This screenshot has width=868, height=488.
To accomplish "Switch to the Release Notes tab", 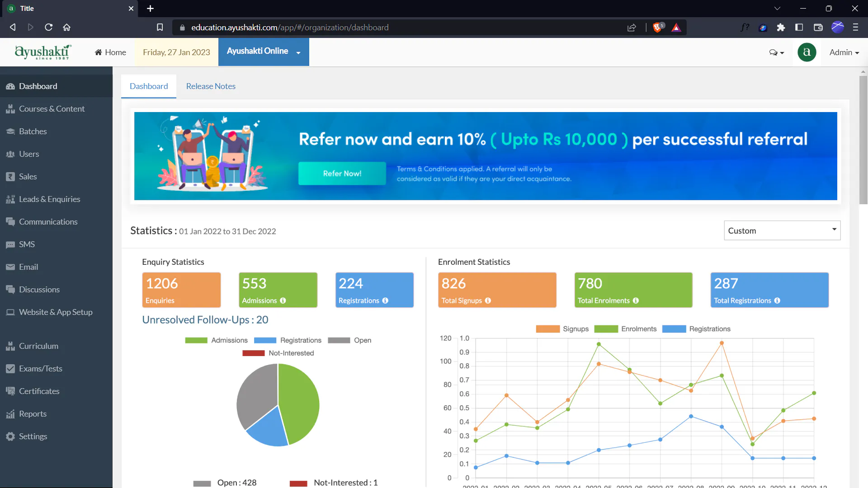I will click(x=211, y=86).
